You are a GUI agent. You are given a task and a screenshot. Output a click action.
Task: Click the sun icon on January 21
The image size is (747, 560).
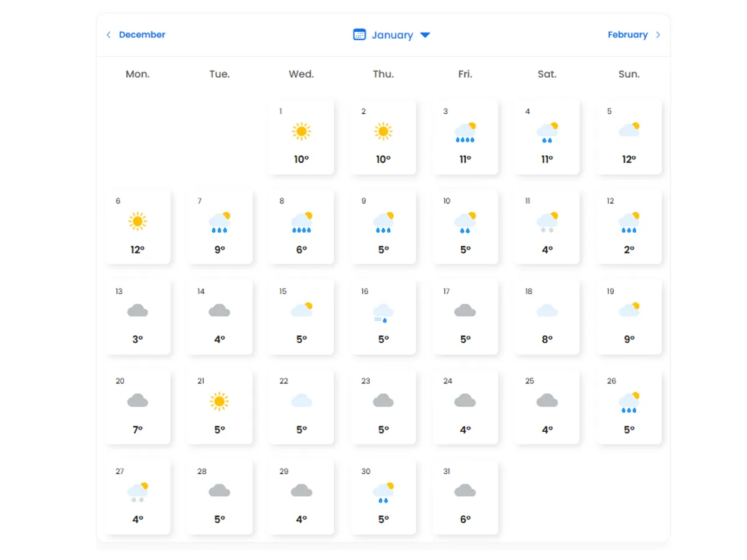tap(219, 401)
